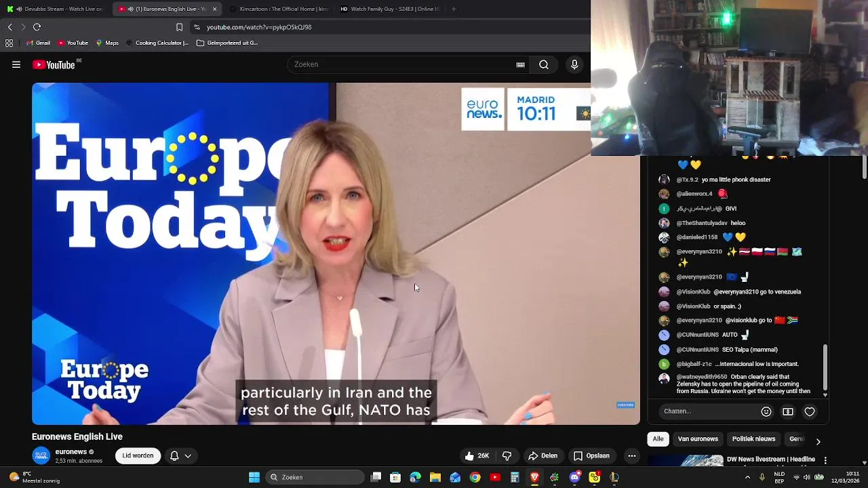Click the live chat scrollbar
Screen dimensions: 868x488
point(825,367)
